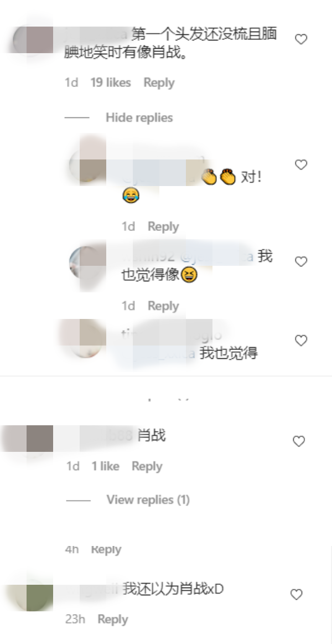Click Reply next to the 4h timestamp
Screen dimensions: 332x644
point(106,549)
